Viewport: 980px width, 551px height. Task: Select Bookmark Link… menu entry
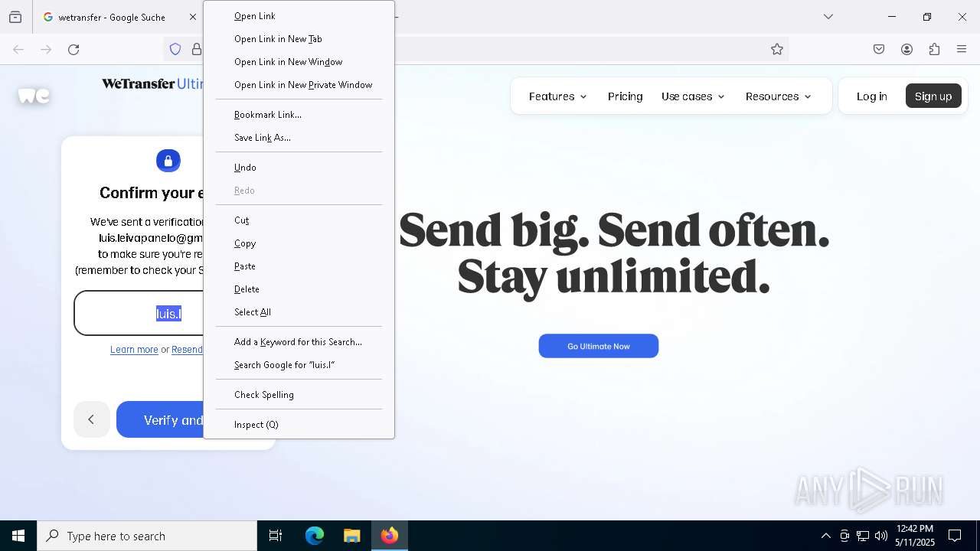pyautogui.click(x=299, y=115)
